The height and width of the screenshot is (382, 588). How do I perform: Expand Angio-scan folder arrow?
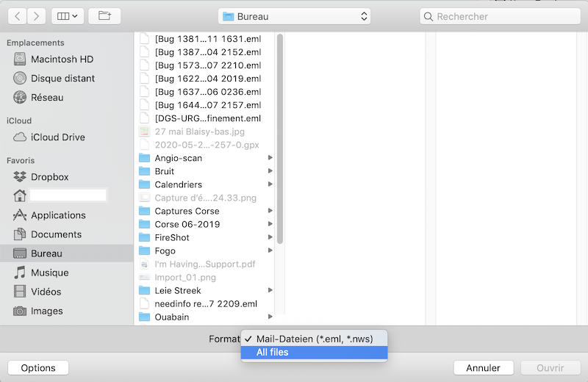(270, 158)
